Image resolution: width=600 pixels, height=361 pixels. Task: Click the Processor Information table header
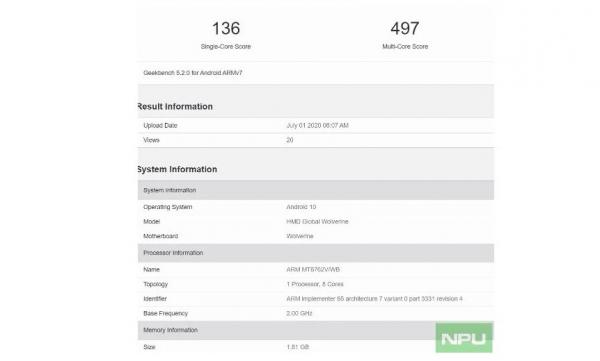pyautogui.click(x=316, y=253)
